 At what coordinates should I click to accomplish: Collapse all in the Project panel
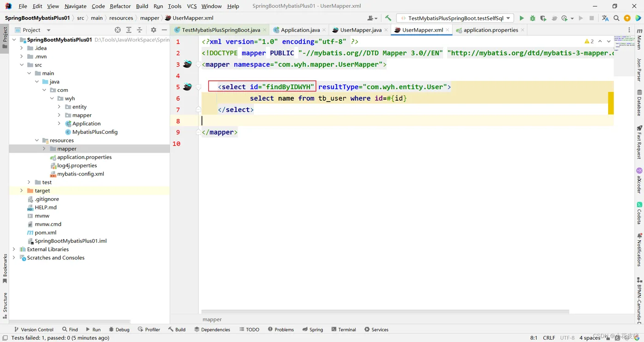point(139,30)
